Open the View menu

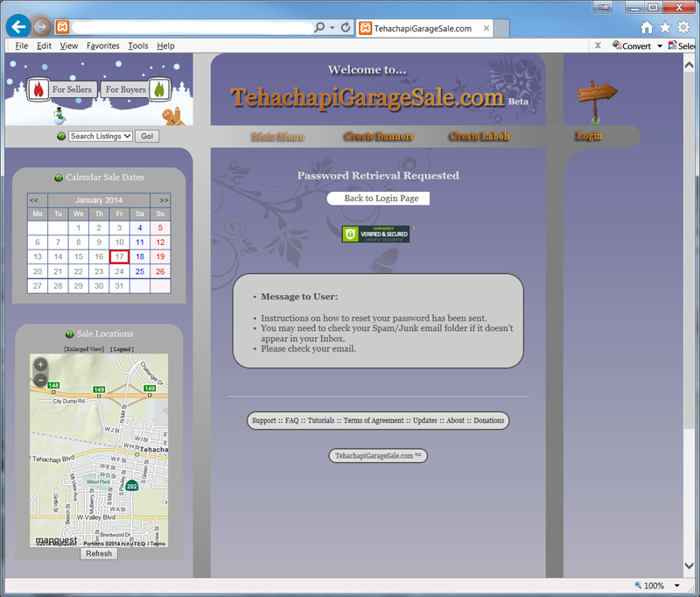[x=69, y=46]
